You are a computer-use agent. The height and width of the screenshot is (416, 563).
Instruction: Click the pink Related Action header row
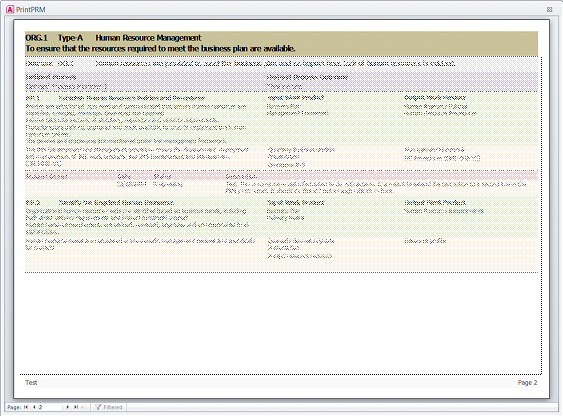(x=282, y=176)
